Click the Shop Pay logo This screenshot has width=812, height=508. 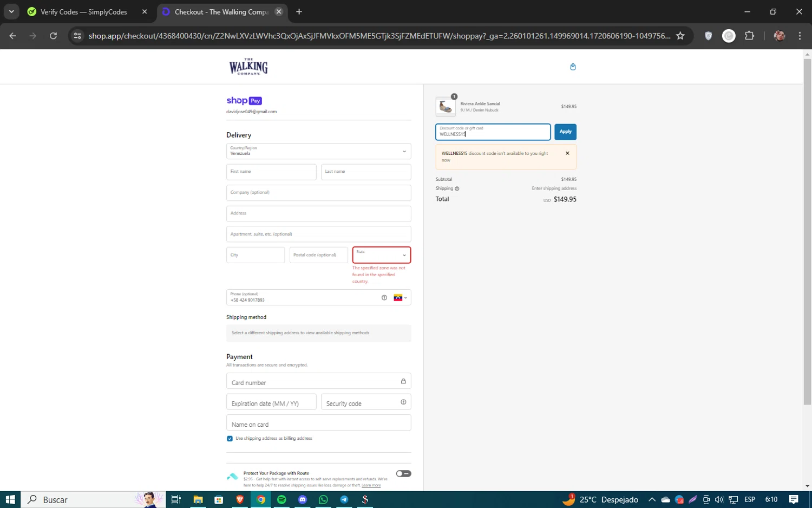[244, 101]
